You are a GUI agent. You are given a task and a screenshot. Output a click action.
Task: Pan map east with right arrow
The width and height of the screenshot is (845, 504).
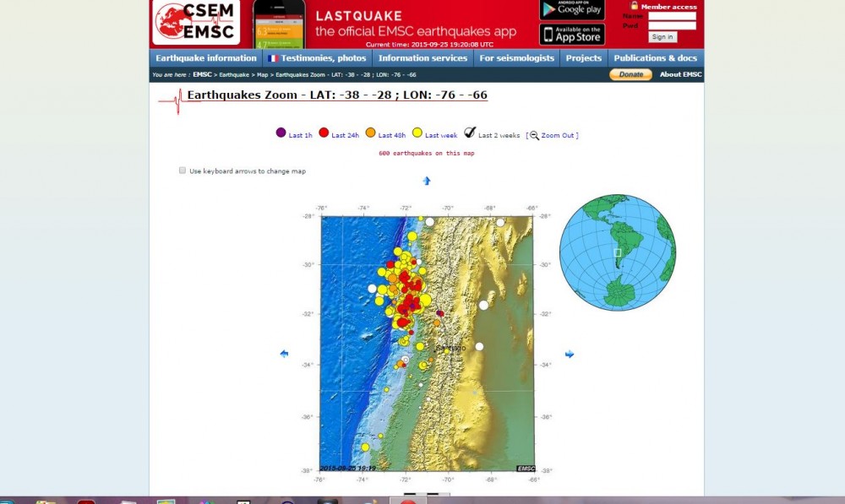(570, 354)
